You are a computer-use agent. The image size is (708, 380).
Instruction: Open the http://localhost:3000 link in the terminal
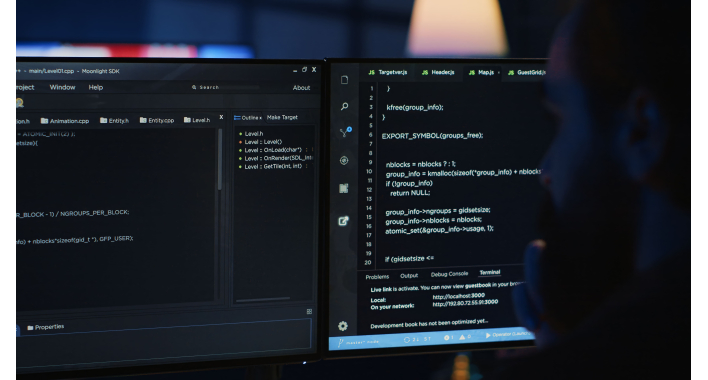[x=458, y=296]
